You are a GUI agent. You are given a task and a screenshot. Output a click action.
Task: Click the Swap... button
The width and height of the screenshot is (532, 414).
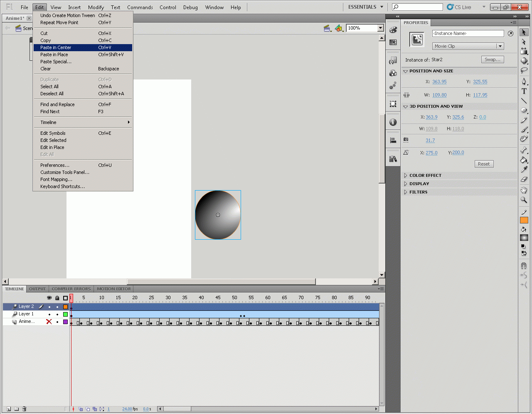pos(493,59)
